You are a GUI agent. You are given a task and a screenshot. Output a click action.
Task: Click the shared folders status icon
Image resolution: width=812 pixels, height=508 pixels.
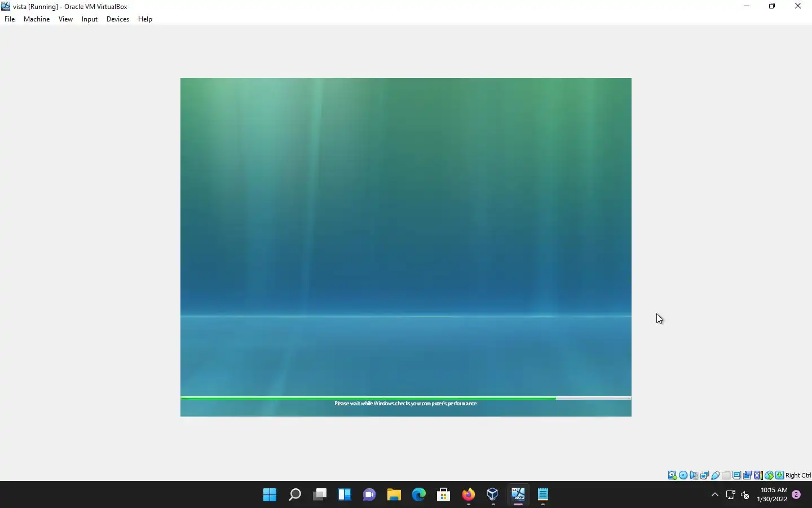click(726, 475)
